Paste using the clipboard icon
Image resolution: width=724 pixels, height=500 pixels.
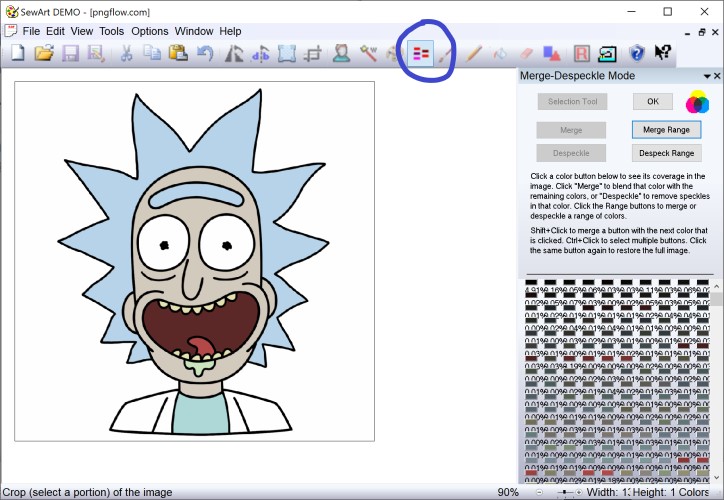(178, 53)
